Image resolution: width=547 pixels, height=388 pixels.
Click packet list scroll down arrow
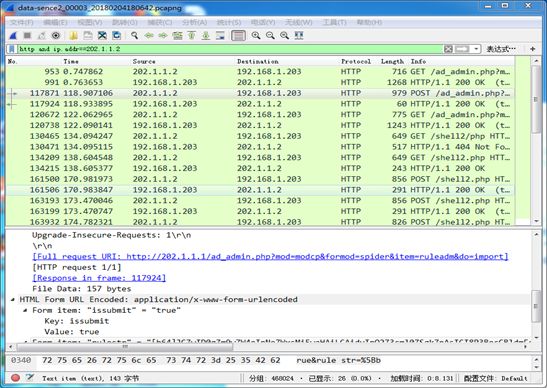click(536, 221)
